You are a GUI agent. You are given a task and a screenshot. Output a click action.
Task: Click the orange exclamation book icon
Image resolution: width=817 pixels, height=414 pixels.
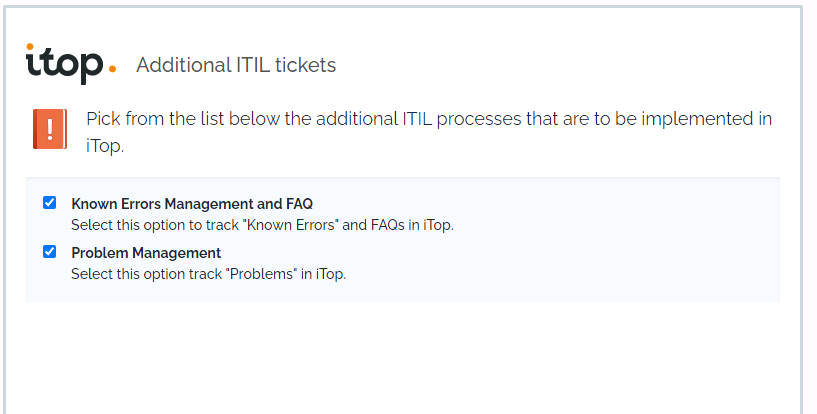click(x=49, y=129)
